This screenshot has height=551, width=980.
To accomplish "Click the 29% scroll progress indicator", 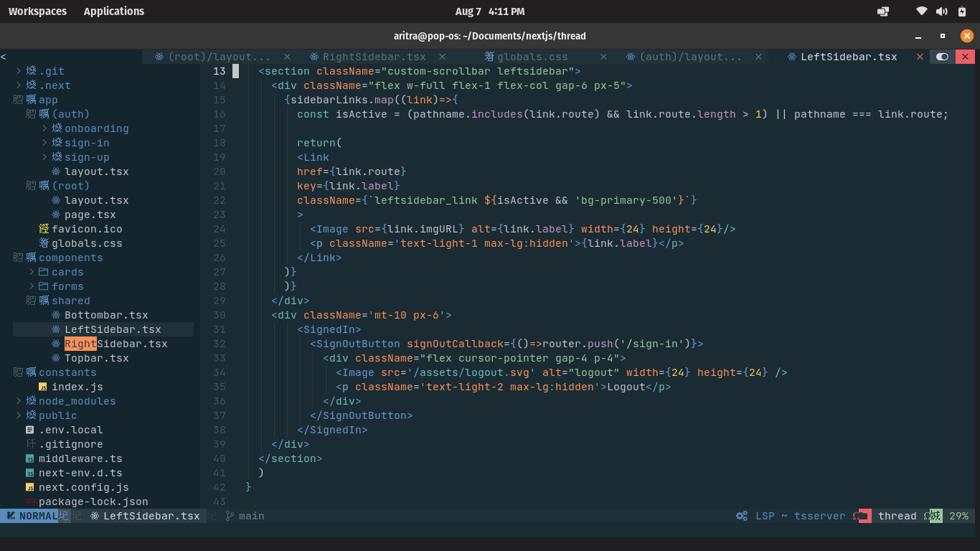I will (x=959, y=515).
